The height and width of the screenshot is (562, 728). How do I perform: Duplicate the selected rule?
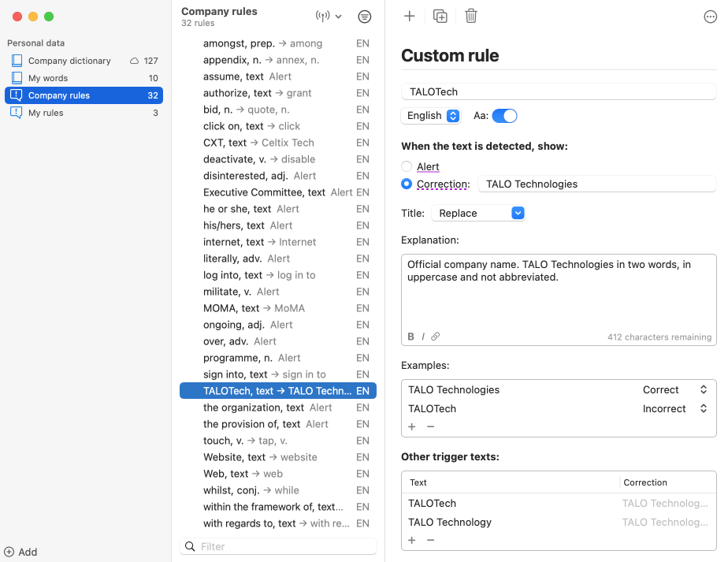(x=440, y=16)
